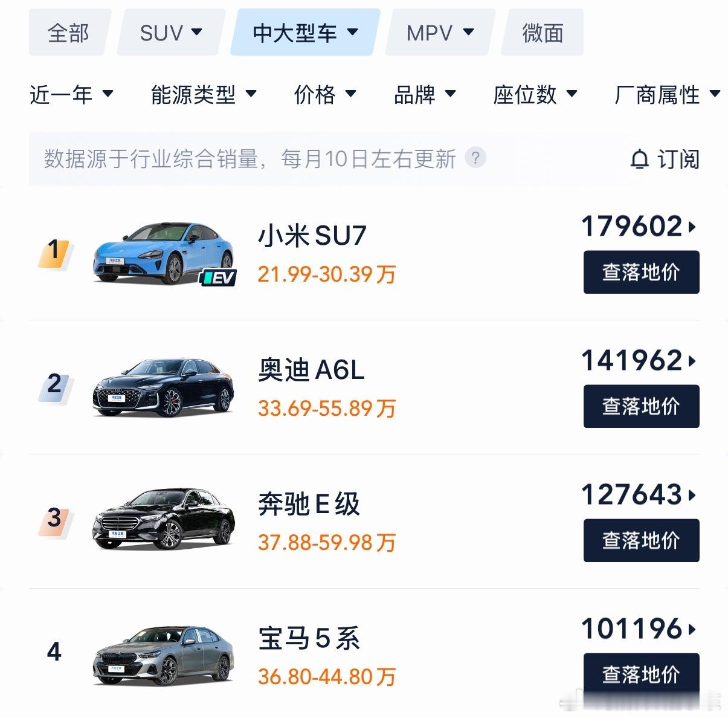Switch to the SUV tab

click(x=171, y=33)
